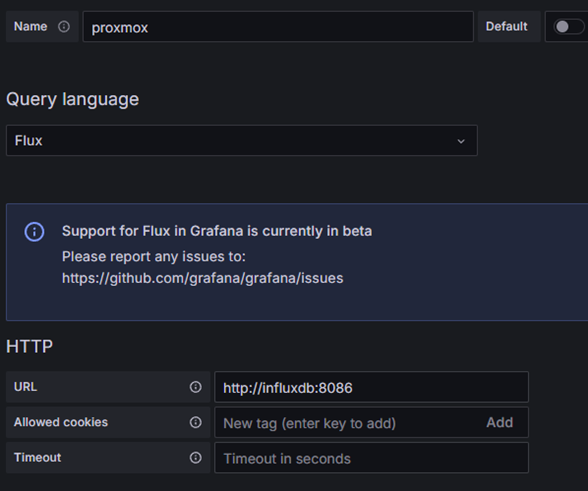The image size is (588, 491).
Task: Click the Query language chevron arrow
Action: coord(461,141)
